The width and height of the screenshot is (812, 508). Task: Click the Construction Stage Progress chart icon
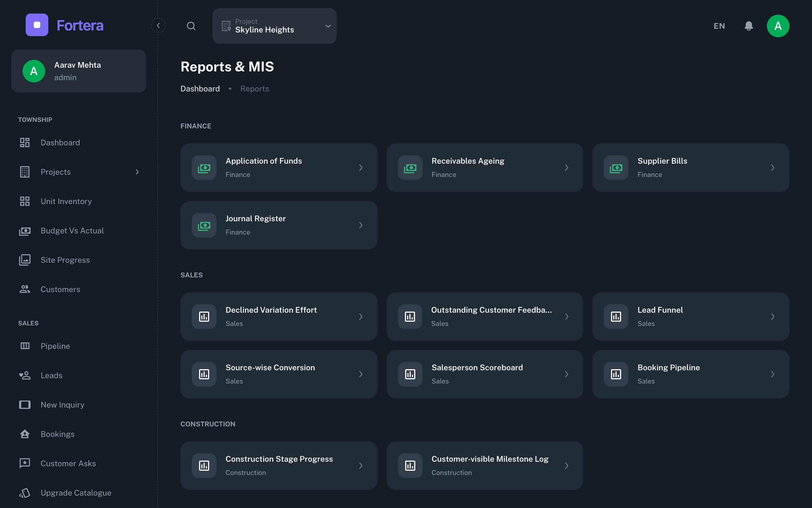(204, 465)
